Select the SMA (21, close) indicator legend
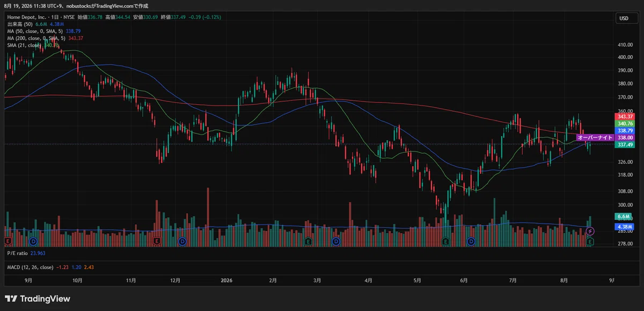The height and width of the screenshot is (311, 644). (24, 45)
